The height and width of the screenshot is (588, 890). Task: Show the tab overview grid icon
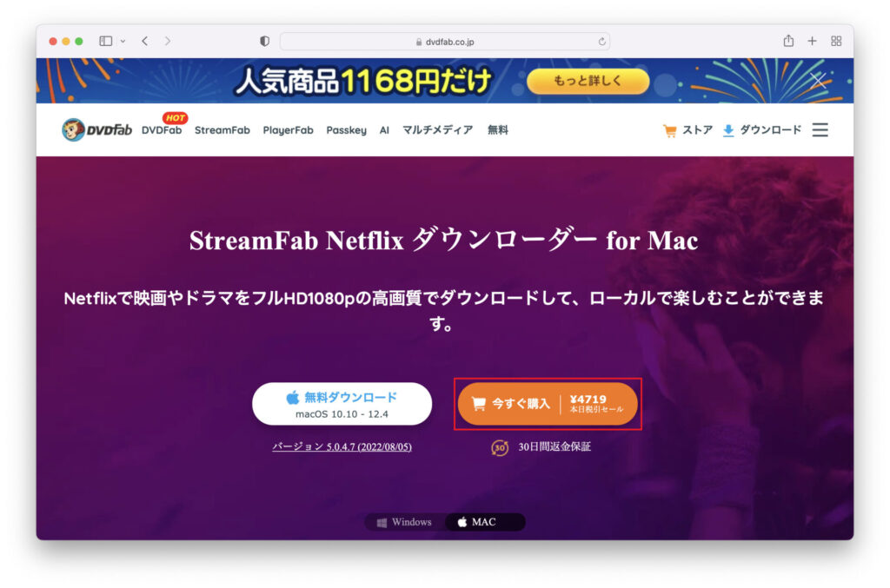tap(836, 41)
